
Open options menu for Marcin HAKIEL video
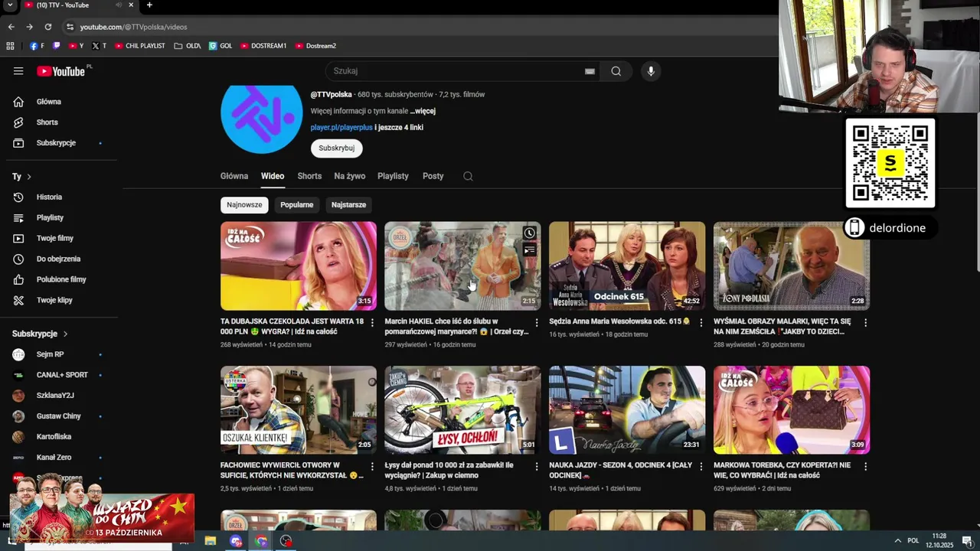pos(536,323)
